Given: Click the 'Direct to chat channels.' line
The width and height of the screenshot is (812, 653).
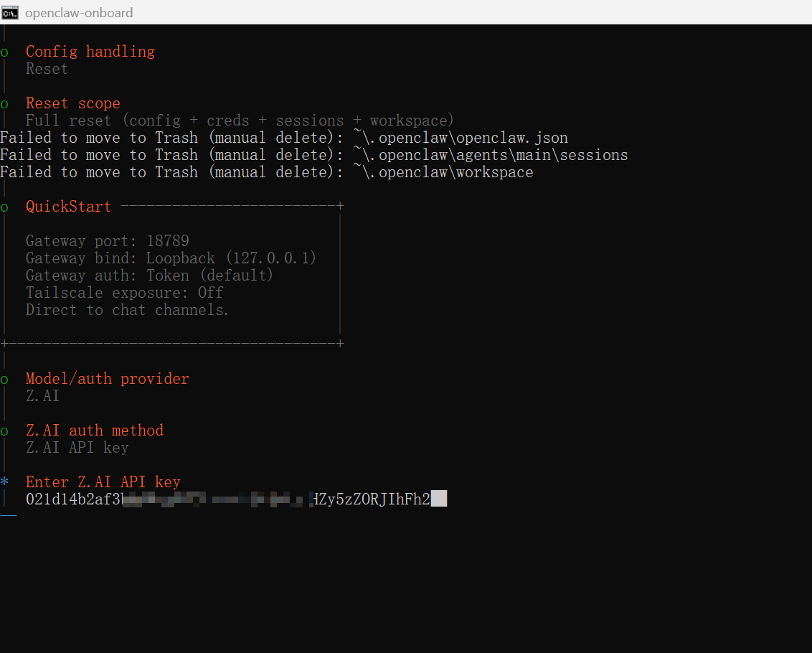Looking at the screenshot, I should 128,310.
